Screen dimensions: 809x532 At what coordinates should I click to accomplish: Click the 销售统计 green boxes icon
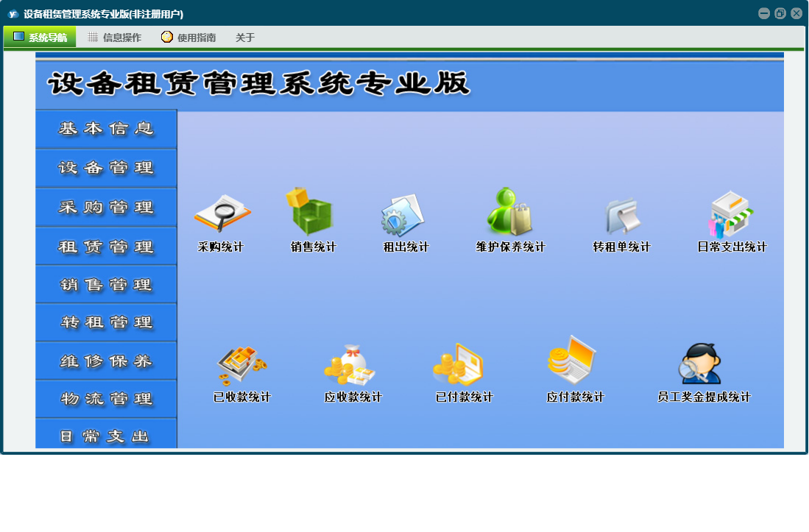pyautogui.click(x=311, y=213)
